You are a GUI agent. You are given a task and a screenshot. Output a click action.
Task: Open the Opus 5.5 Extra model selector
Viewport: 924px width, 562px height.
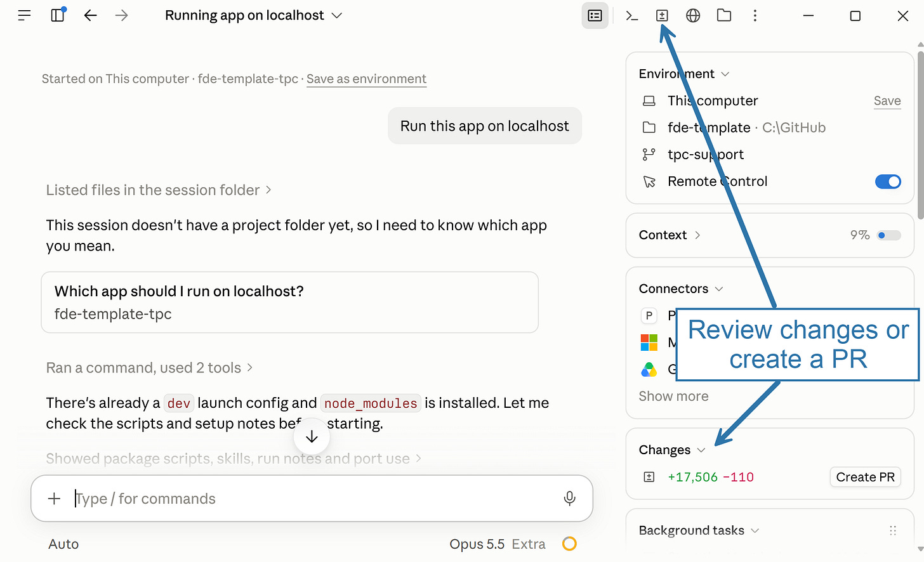498,544
